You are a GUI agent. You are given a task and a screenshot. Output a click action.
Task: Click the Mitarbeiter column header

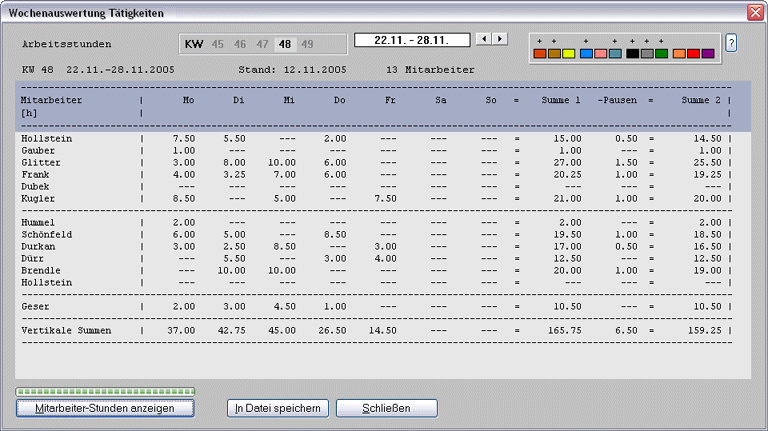[x=51, y=100]
